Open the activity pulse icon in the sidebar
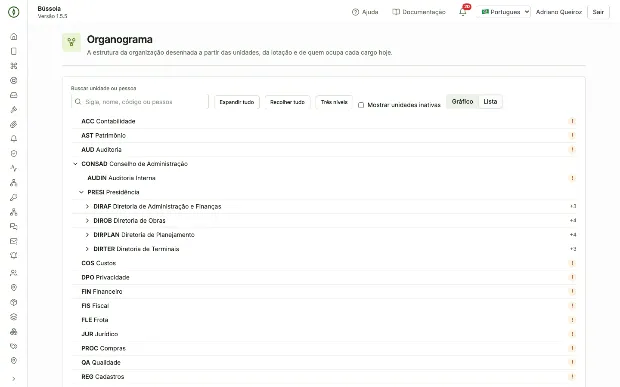The image size is (620, 387). (13, 168)
